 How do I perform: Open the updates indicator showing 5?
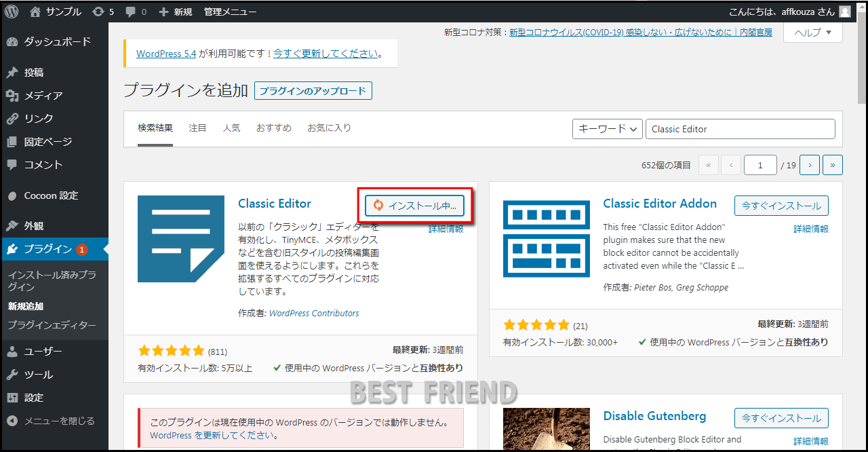pos(102,12)
